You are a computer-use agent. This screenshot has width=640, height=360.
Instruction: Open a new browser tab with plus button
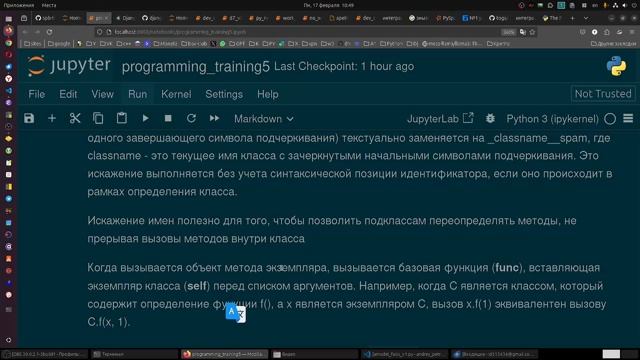(572, 18)
